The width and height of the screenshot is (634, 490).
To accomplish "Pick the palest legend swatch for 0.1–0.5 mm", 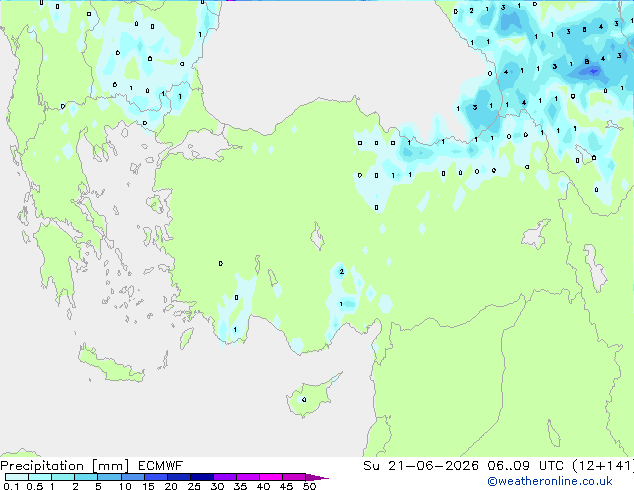I will pos(17,477).
